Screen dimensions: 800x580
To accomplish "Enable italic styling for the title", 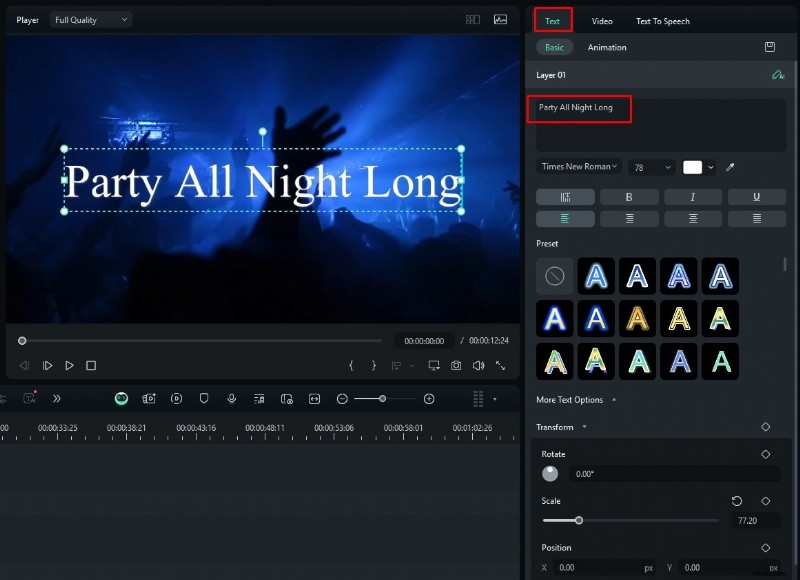I will coord(693,196).
